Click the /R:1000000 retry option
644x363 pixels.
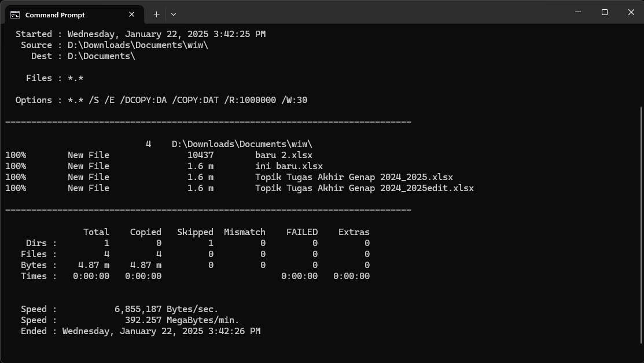pyautogui.click(x=250, y=100)
